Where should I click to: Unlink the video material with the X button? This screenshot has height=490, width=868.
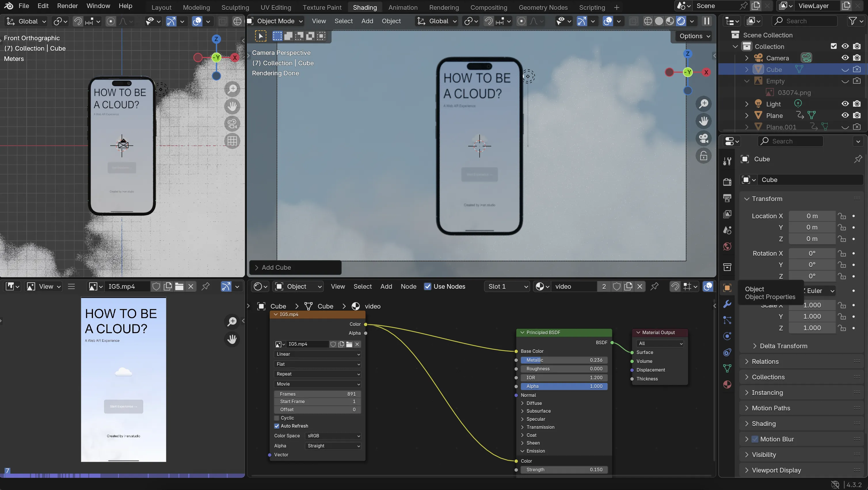click(640, 286)
